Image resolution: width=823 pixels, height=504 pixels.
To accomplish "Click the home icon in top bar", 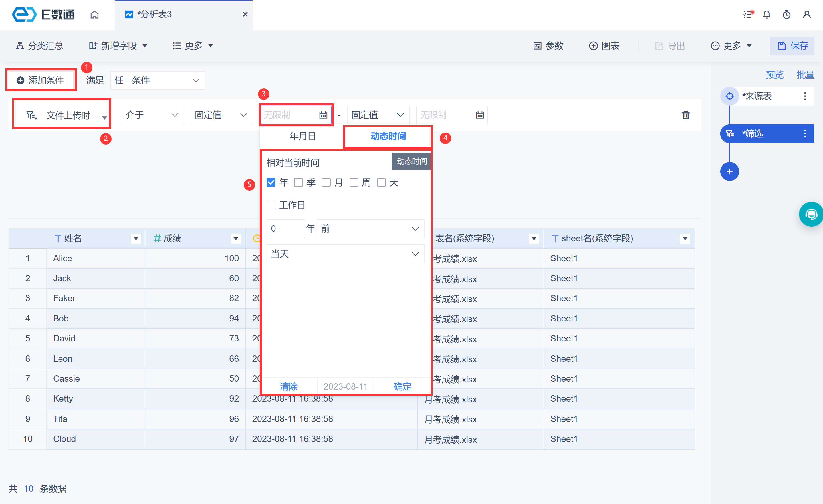I will click(94, 15).
